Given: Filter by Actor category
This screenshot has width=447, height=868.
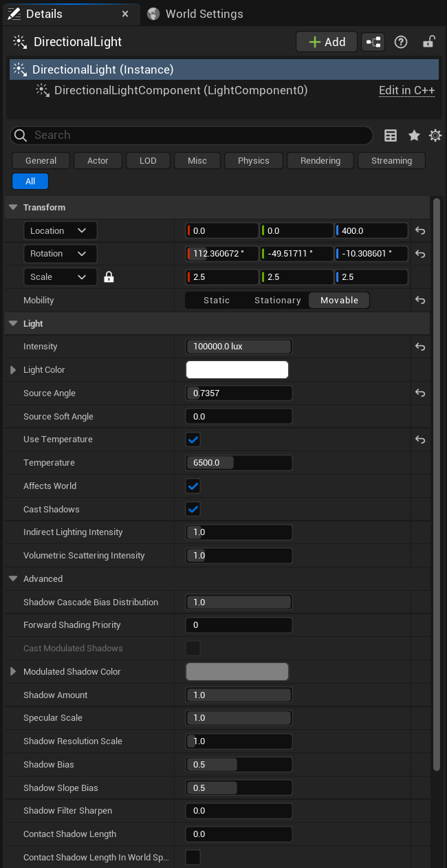Looking at the screenshot, I should click(x=98, y=160).
